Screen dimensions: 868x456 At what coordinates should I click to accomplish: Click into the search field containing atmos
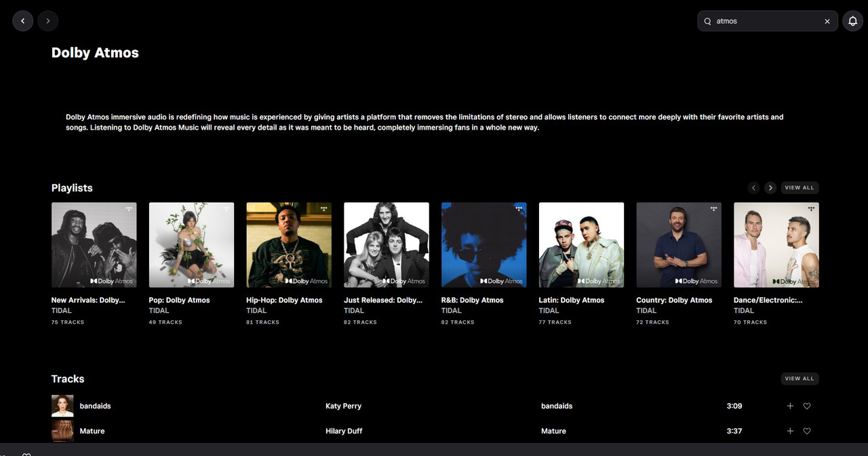point(768,21)
